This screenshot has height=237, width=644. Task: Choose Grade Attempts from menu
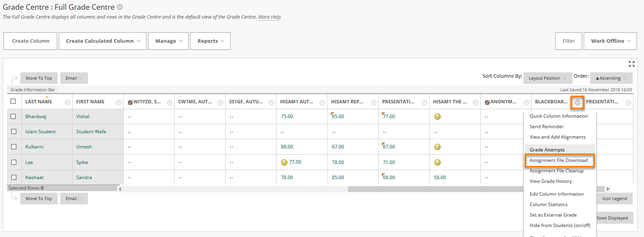point(547,150)
